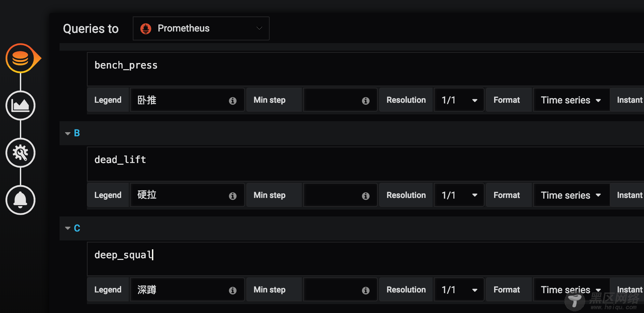Click info icon beside query A Min step
644x313 pixels.
(366, 101)
